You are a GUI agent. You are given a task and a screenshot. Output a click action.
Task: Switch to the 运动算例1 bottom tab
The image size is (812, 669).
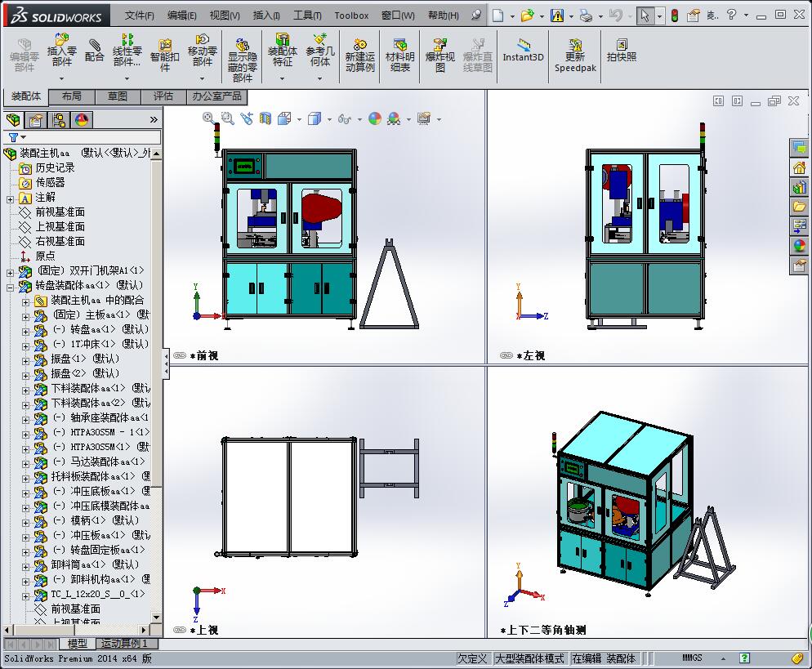click(124, 644)
